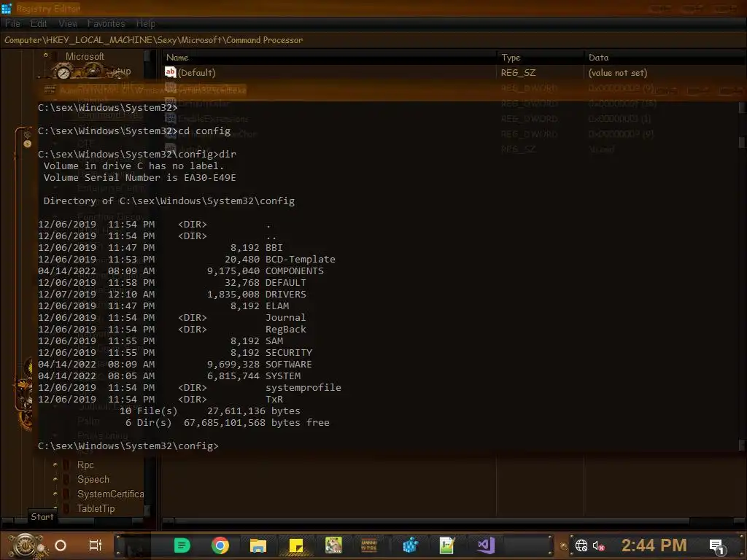Open the notification center icon
The width and height of the screenshot is (747, 560).
tap(718, 546)
